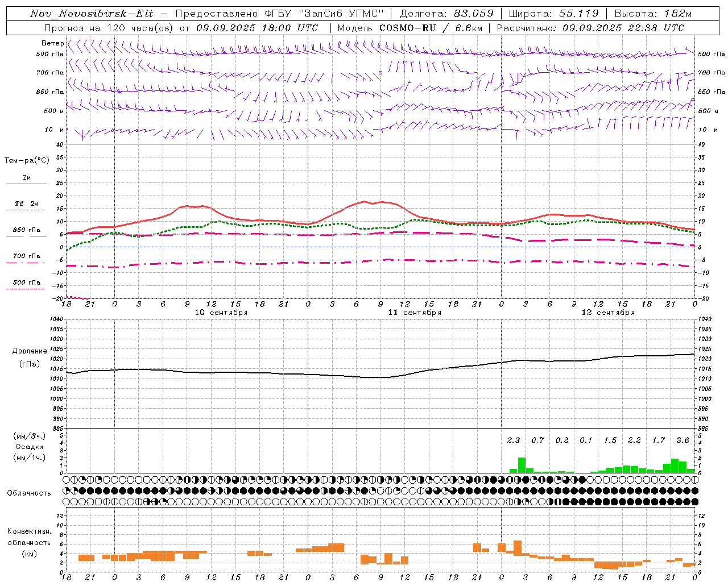Click the 3-hour precipitation value 2.3
Image resolution: width=728 pixels, height=582 pixels.
[514, 440]
